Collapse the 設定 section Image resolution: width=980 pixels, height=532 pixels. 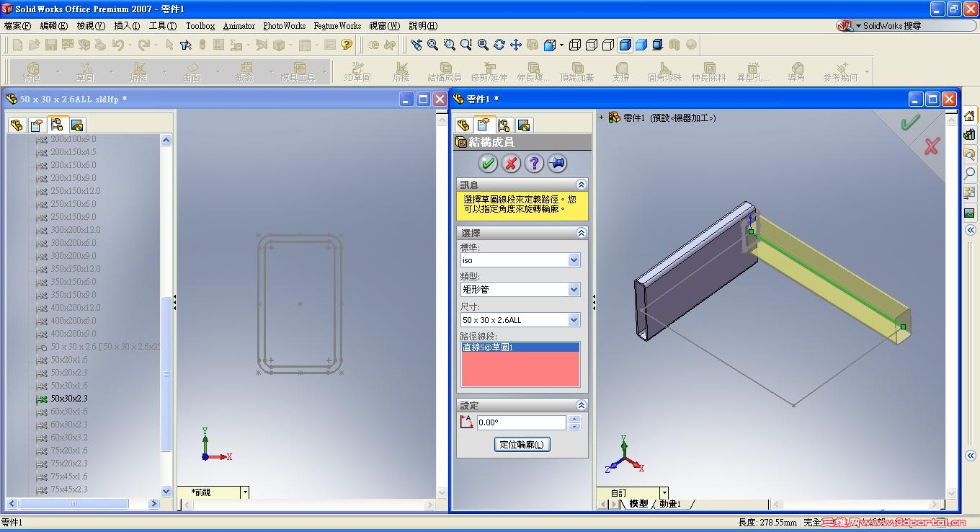pos(582,405)
